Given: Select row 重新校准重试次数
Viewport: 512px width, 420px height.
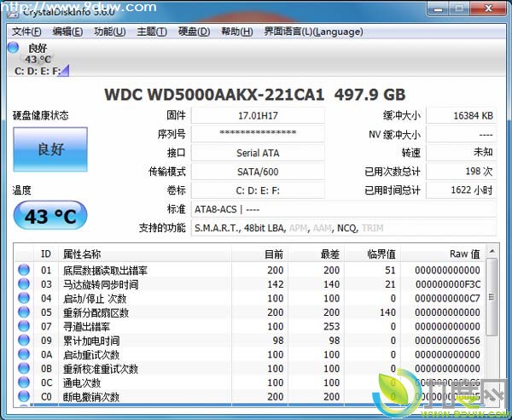Looking at the screenshot, I should (250, 369).
